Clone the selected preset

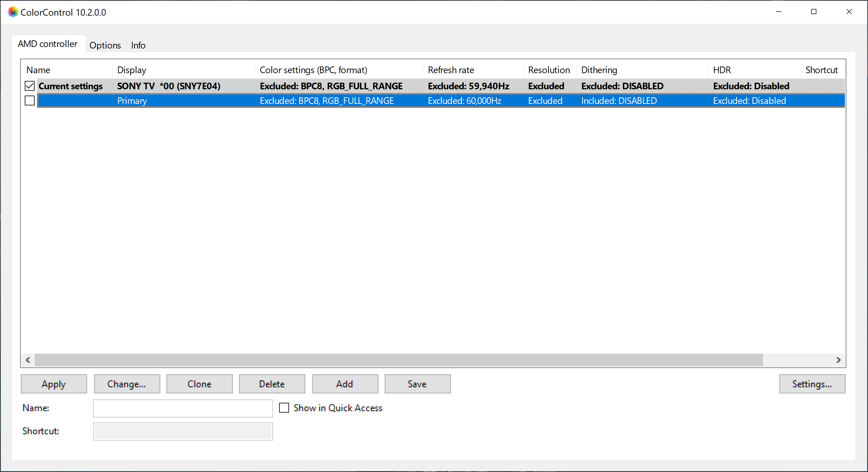[x=199, y=384]
